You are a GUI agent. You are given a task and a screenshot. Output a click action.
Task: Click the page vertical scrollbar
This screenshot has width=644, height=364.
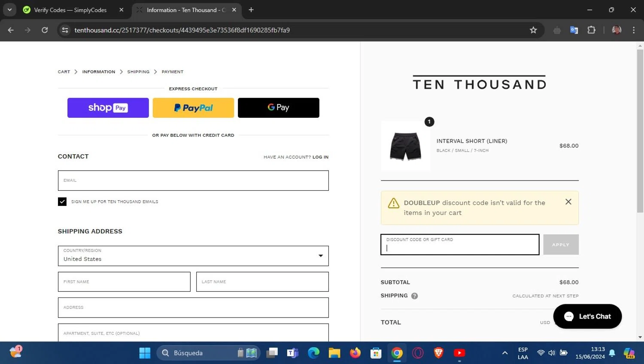640,131
